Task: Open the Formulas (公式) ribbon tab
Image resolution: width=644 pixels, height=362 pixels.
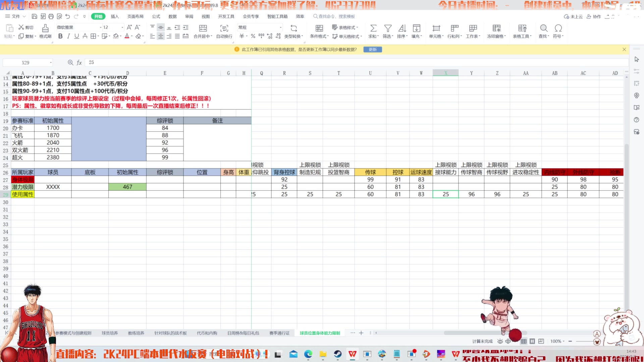Action: tap(156, 16)
